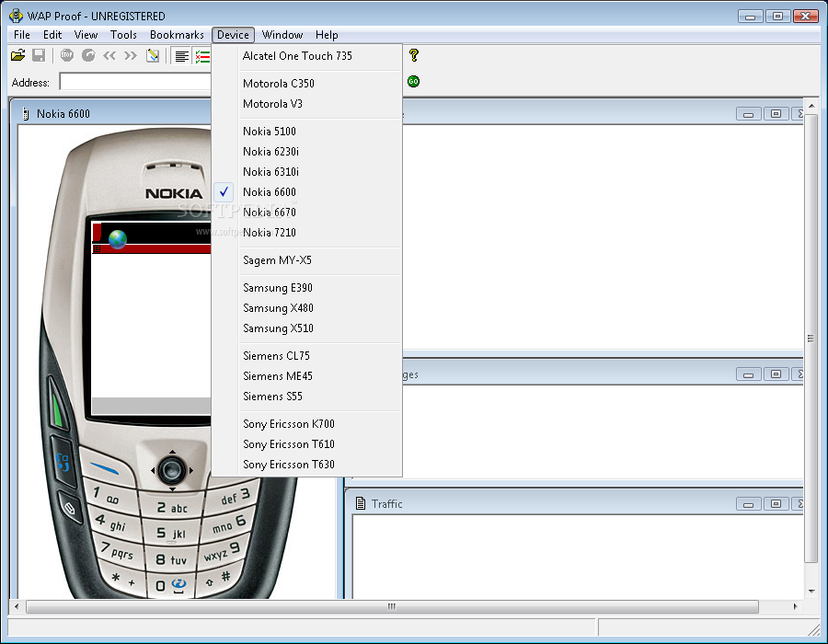Image resolution: width=828 pixels, height=644 pixels.
Task: Click the Reload page icon
Action: (88, 55)
